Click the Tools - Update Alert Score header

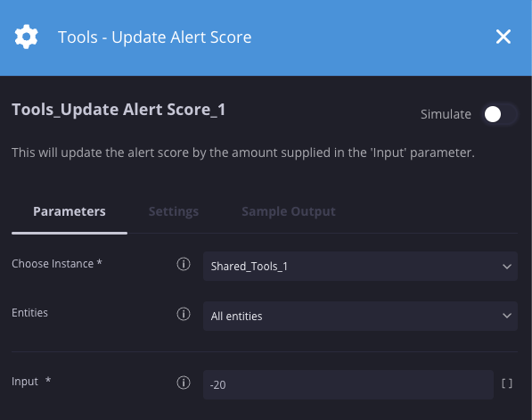155,37
